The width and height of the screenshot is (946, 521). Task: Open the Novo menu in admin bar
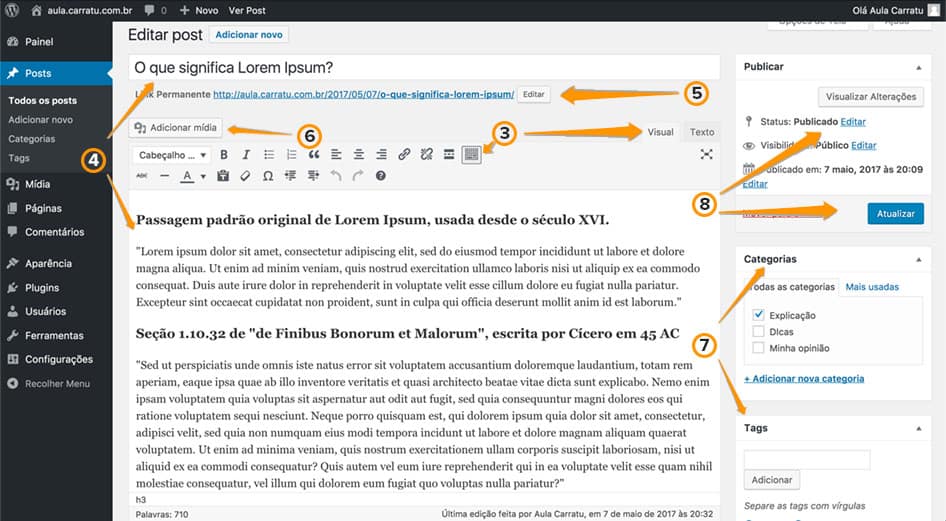tap(199, 10)
